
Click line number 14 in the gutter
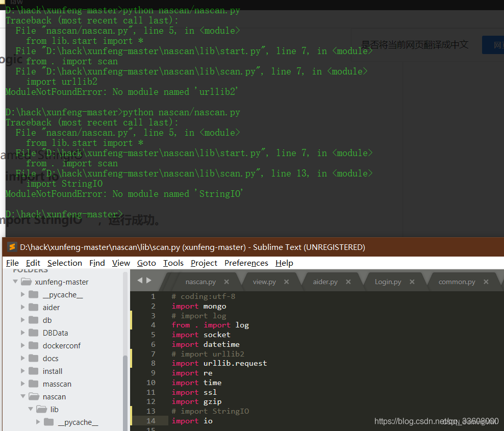(151, 421)
